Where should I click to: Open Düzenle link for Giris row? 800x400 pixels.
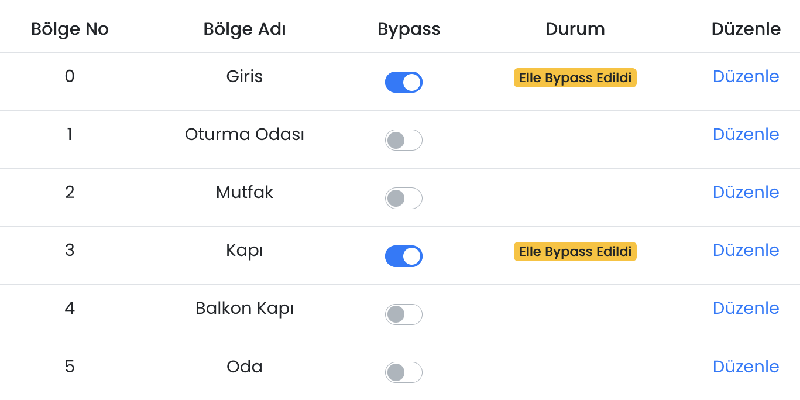point(745,76)
